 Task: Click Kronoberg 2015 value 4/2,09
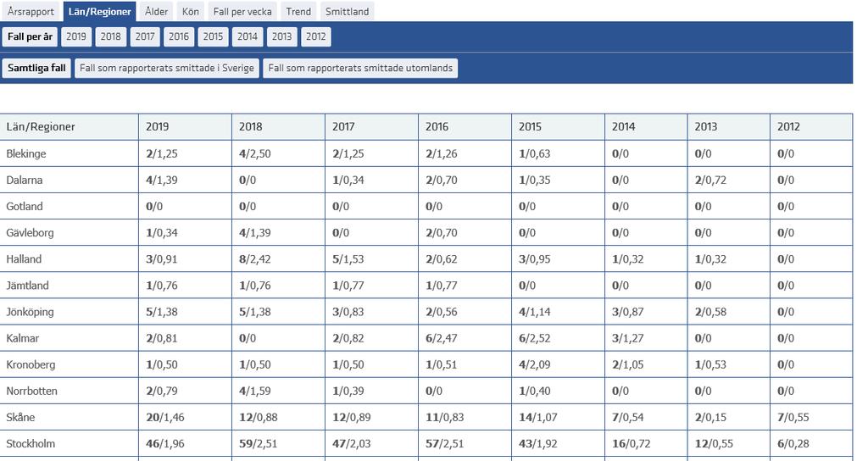[535, 364]
